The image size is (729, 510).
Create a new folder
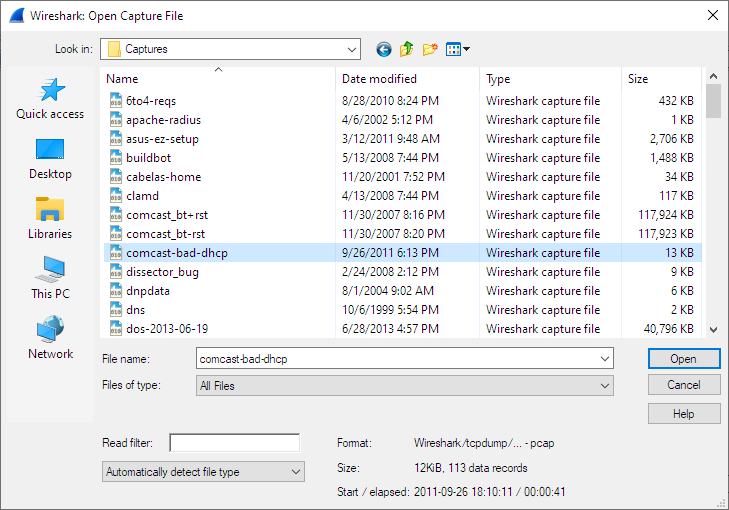click(431, 49)
